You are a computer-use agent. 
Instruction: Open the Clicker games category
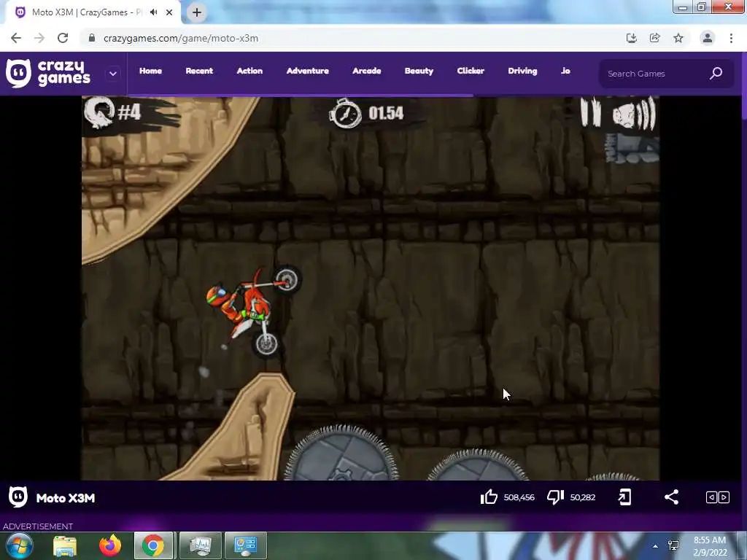(471, 71)
